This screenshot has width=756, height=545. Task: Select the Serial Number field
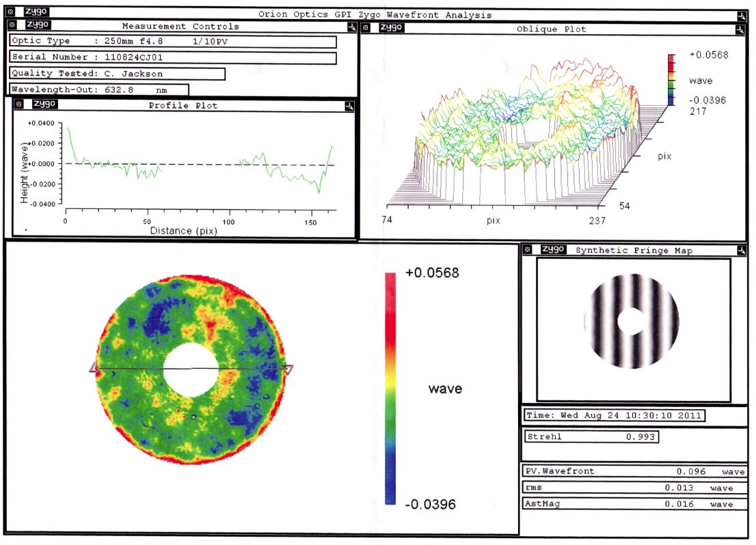click(173, 57)
